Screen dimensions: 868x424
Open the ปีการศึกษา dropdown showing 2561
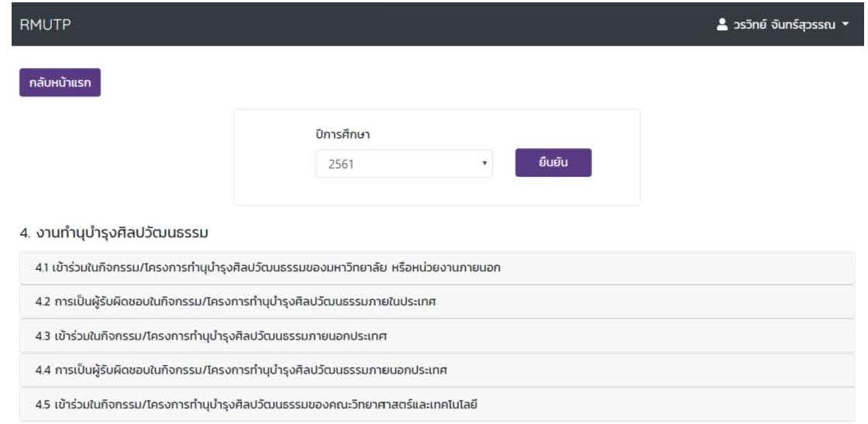[403, 164]
